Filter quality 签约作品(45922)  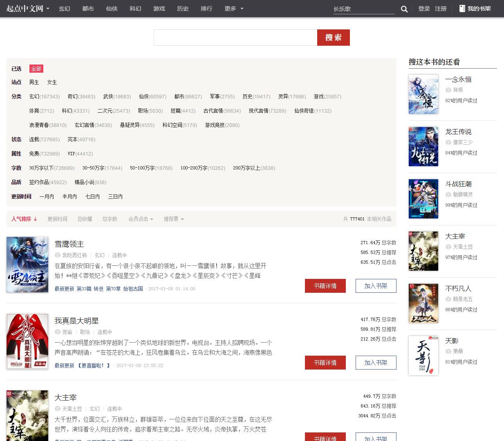48,182
